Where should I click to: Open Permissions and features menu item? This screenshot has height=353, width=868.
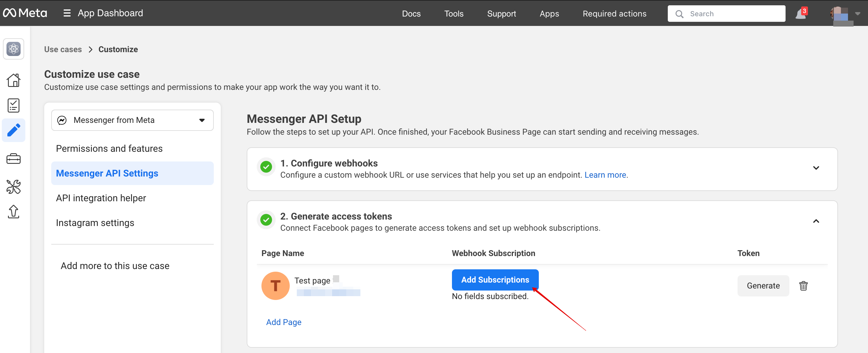point(109,148)
